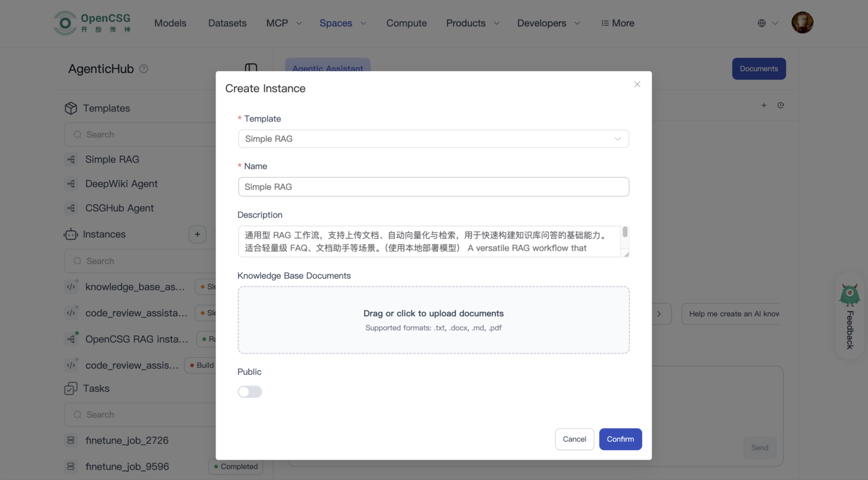This screenshot has width=868, height=480.
Task: Click the user profile avatar
Action: coord(802,23)
